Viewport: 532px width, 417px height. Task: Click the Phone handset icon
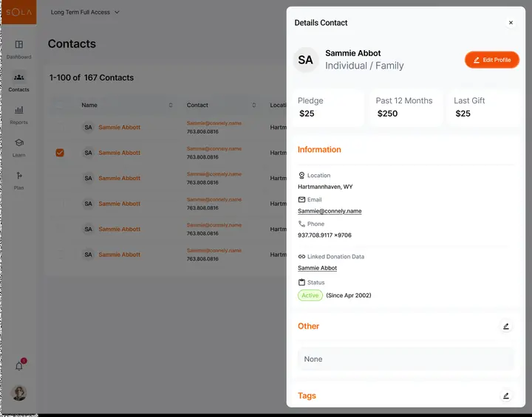(x=301, y=224)
